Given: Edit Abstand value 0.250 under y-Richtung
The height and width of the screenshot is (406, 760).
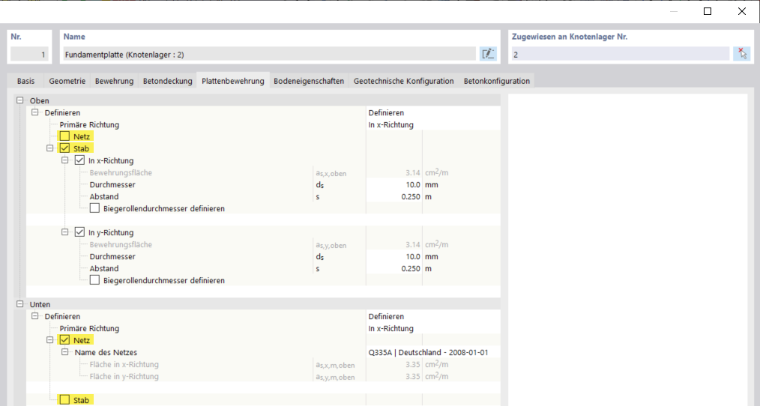Looking at the screenshot, I should 394,268.
